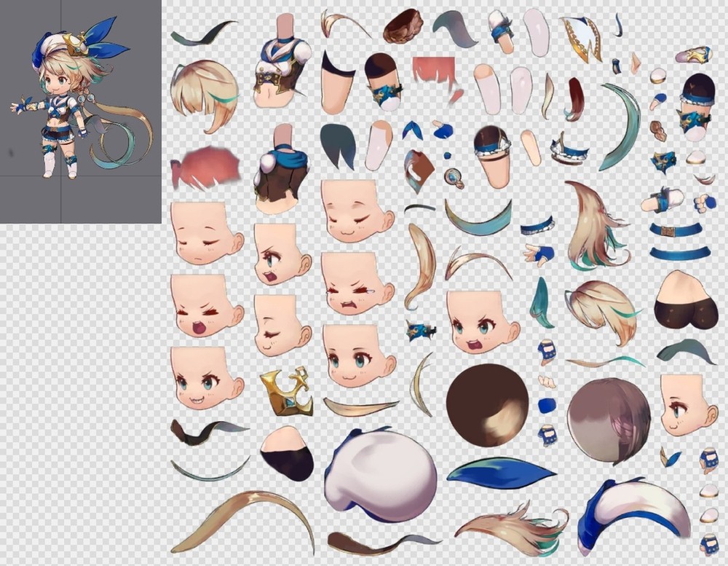Screen dimensions: 728x566
Task: Select the large white beret sprite
Action: [x=380, y=474]
